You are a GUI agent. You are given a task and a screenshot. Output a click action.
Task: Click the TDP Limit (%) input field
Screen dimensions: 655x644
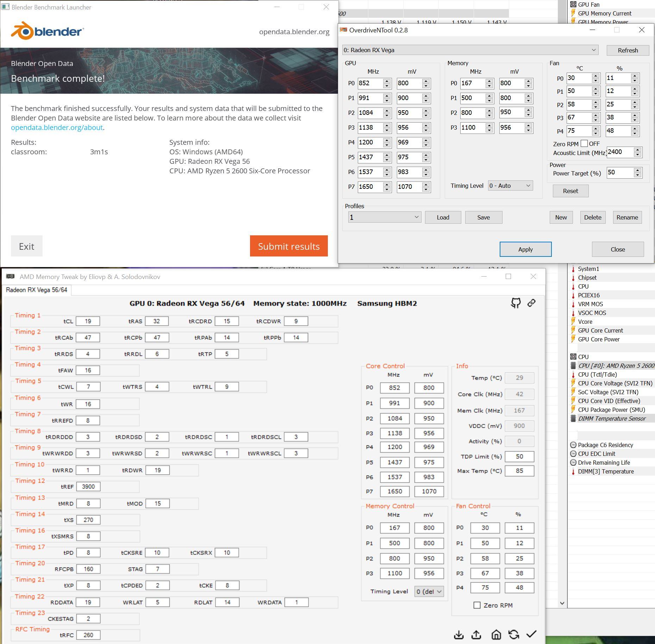point(519,457)
